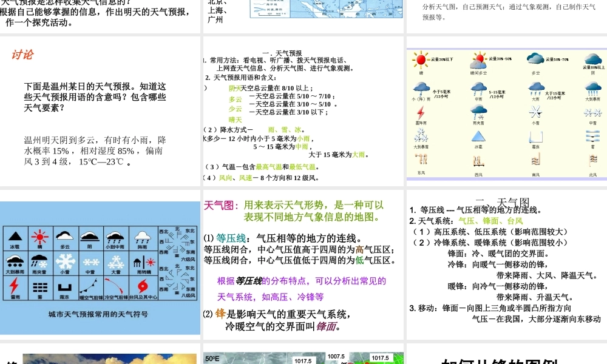
Task: Click the 雨夹雪 icon on cream slide
Action: pyautogui.click(x=478, y=113)
